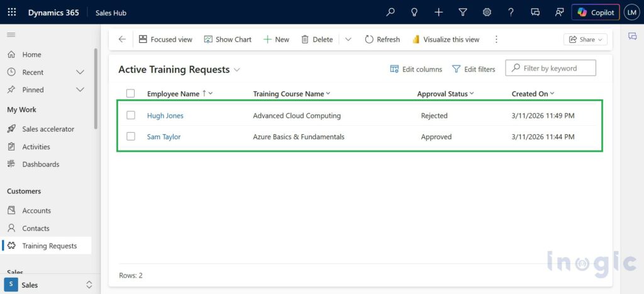This screenshot has width=644, height=294.
Task: Click the sidebar vertical scrollbar
Action: [96, 89]
